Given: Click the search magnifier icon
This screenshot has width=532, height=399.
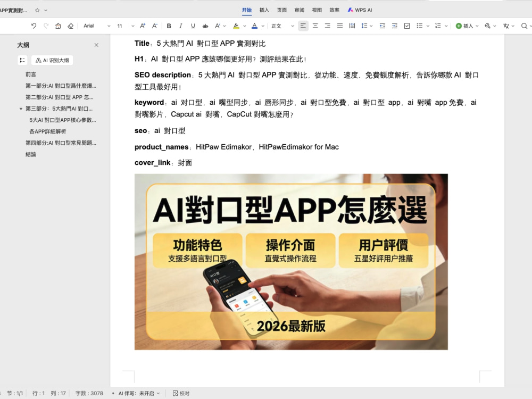Looking at the screenshot, I should coord(524,26).
